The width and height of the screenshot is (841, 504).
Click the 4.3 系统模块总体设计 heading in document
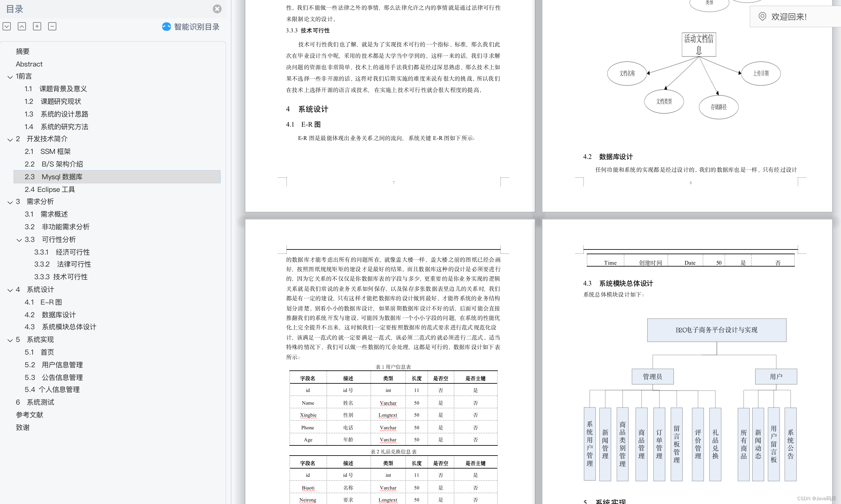click(618, 283)
